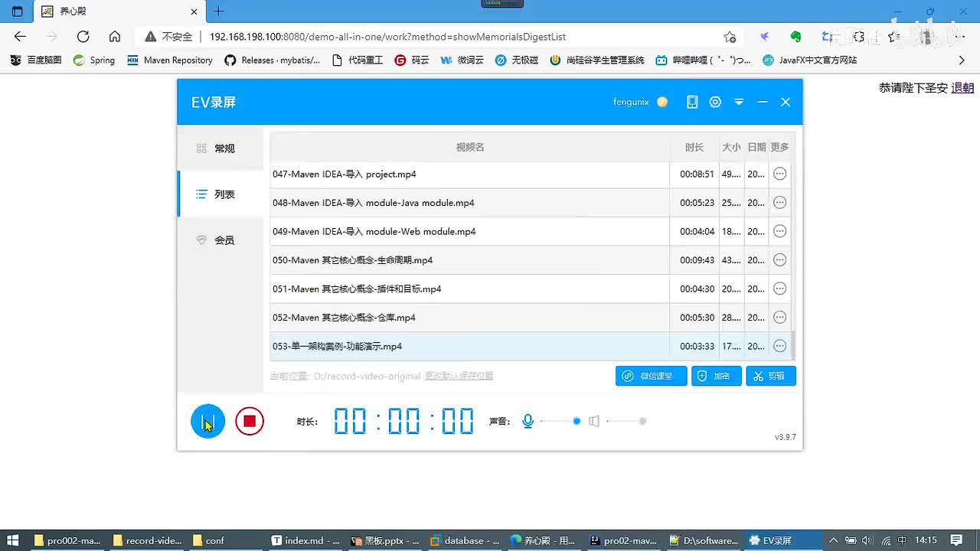Toggle the microphone icon
The image size is (980, 551).
coord(528,421)
